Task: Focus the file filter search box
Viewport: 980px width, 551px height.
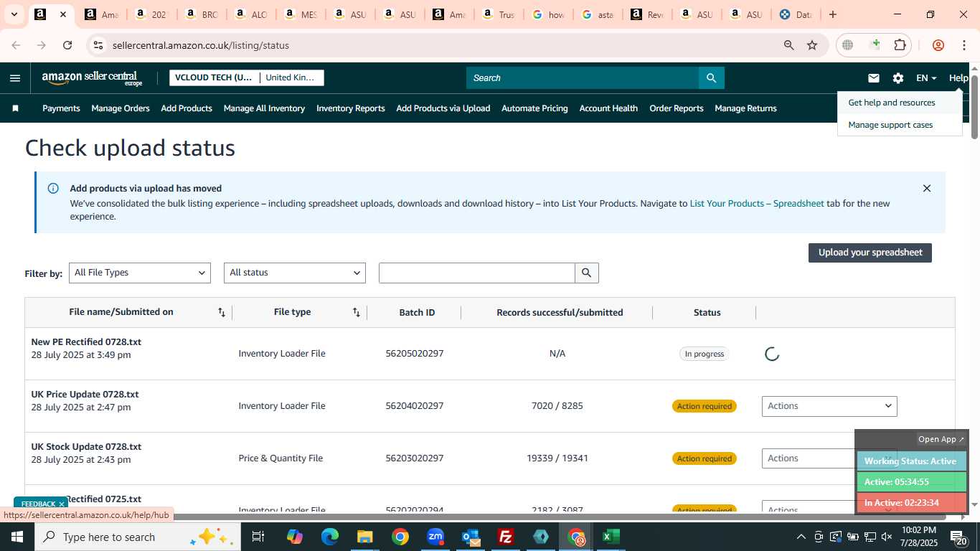Action: click(x=477, y=273)
